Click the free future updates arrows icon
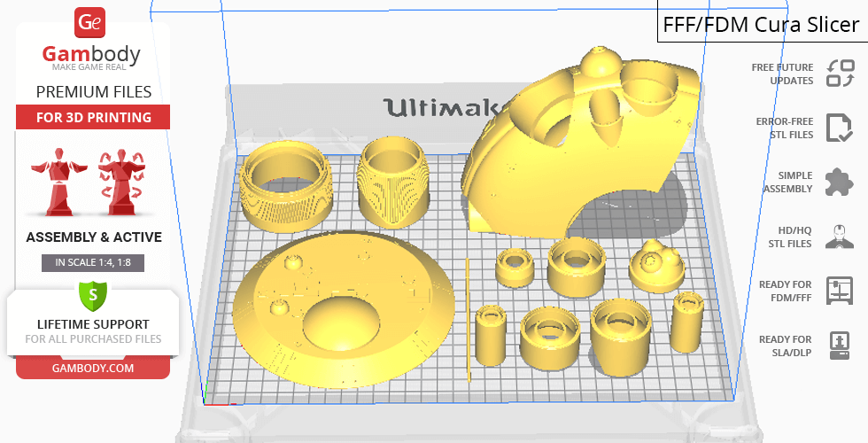Image resolution: width=868 pixels, height=443 pixels. click(x=839, y=74)
